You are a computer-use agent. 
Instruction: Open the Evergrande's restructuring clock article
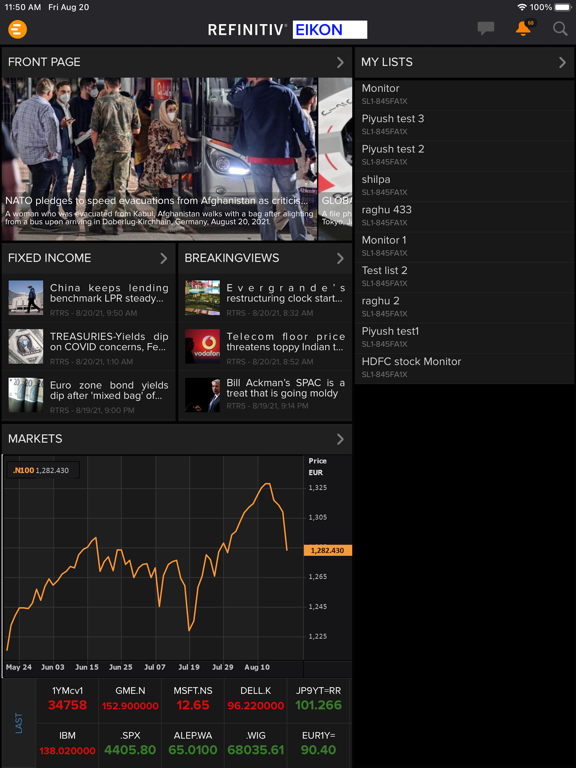tap(265, 298)
